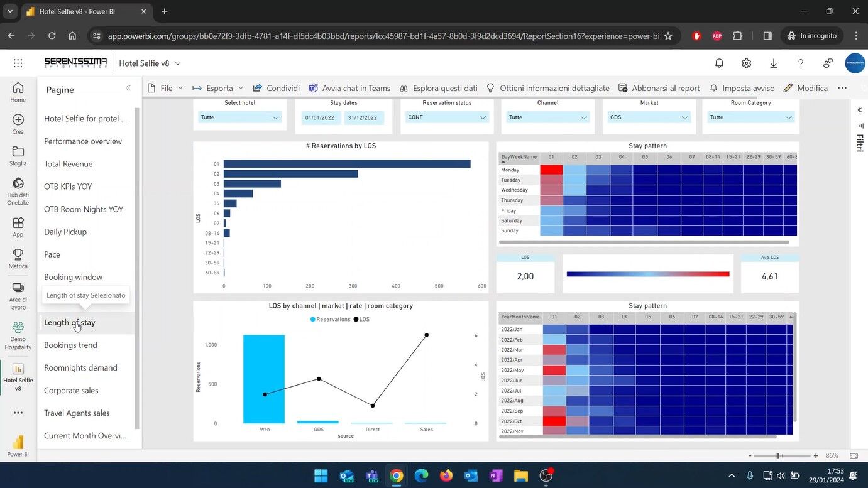Screen dimensions: 868x488
Task: Select the Total Revenue page
Action: point(68,164)
